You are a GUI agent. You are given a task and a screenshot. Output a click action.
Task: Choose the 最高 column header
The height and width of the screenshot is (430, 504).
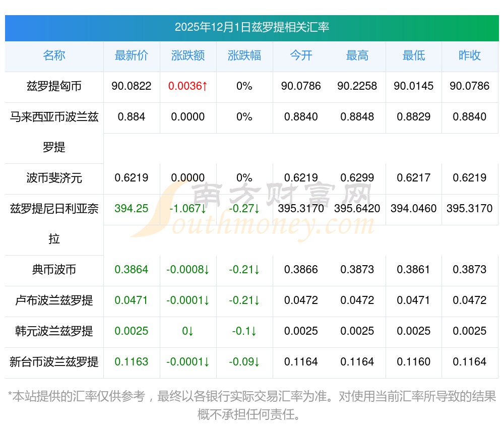pyautogui.click(x=357, y=55)
